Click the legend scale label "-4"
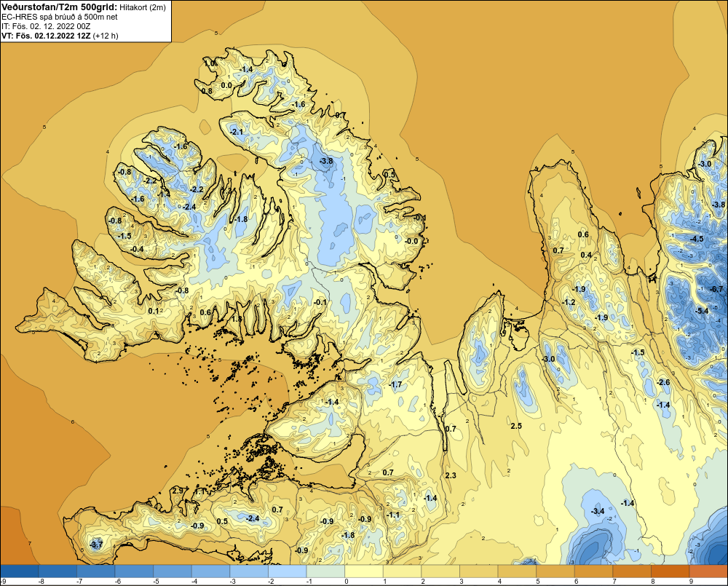This screenshot has height=586, width=728. point(194,582)
